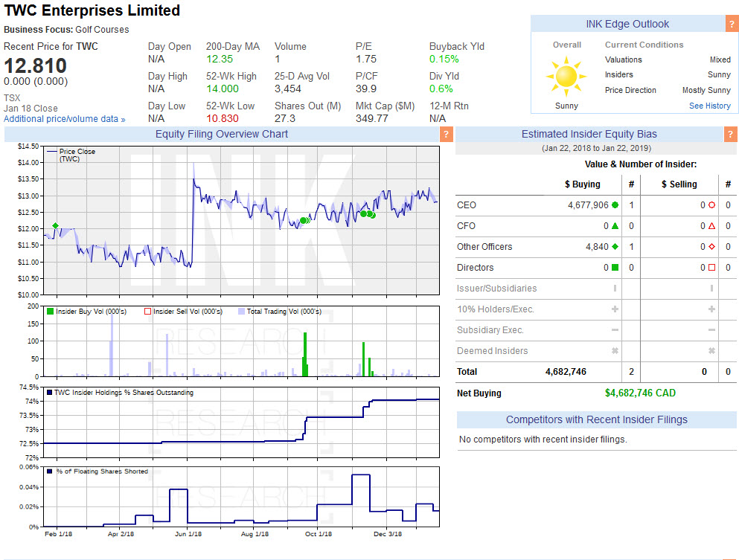Viewport: 739px width, 560px height.
Task: Click the Shares Out value 27.3
Action: tap(285, 119)
